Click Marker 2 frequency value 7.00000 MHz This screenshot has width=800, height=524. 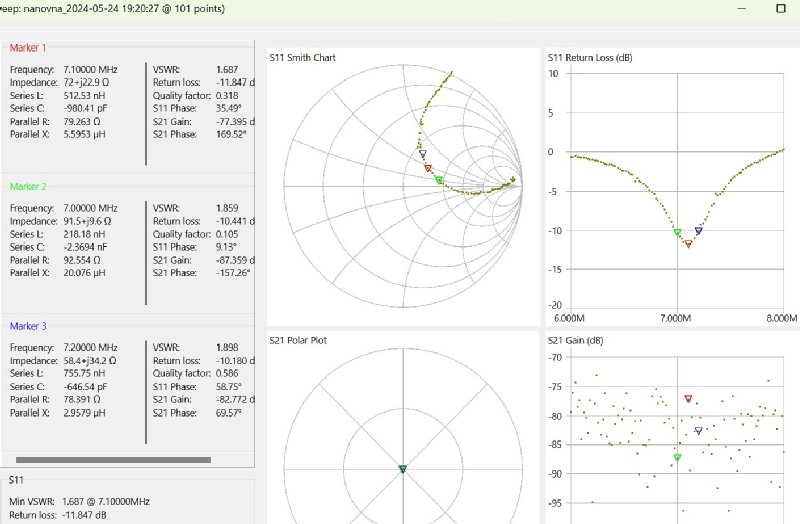tap(90, 208)
